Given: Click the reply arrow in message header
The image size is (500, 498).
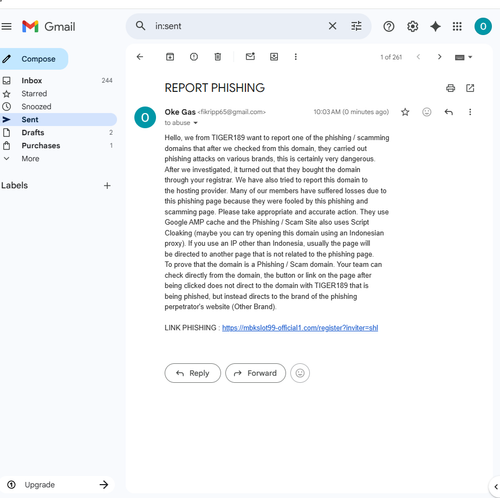Looking at the screenshot, I should 449,112.
